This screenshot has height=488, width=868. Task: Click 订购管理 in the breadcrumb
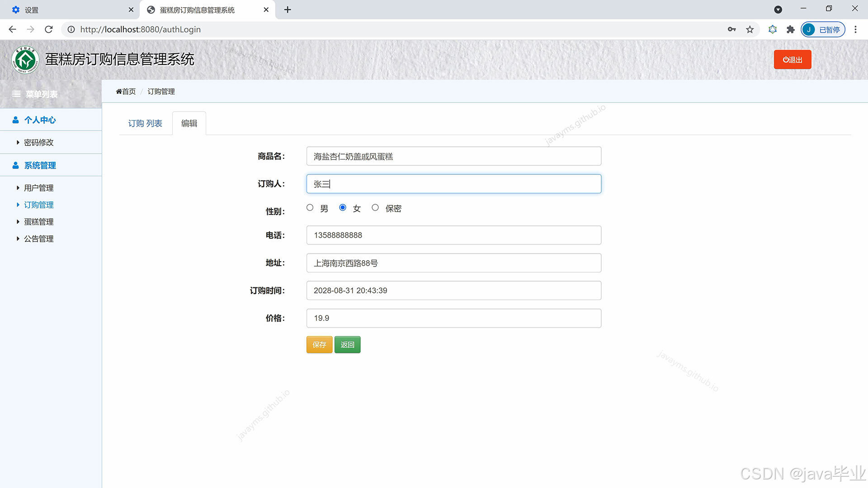pyautogui.click(x=161, y=91)
